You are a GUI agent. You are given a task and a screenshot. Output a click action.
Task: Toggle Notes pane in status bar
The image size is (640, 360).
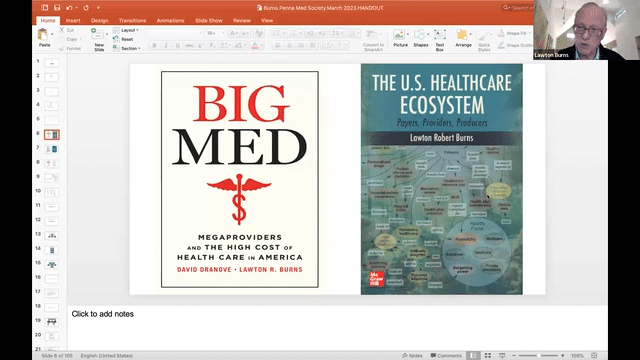[x=412, y=356]
